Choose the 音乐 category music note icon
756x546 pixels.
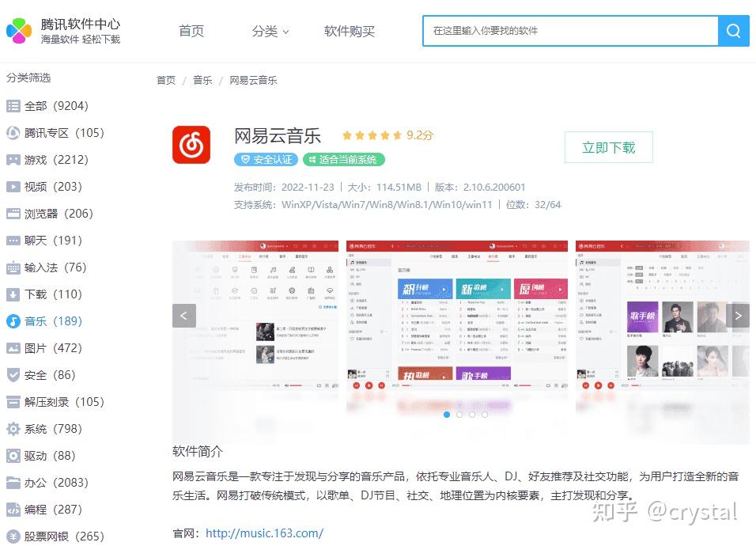(x=13, y=321)
